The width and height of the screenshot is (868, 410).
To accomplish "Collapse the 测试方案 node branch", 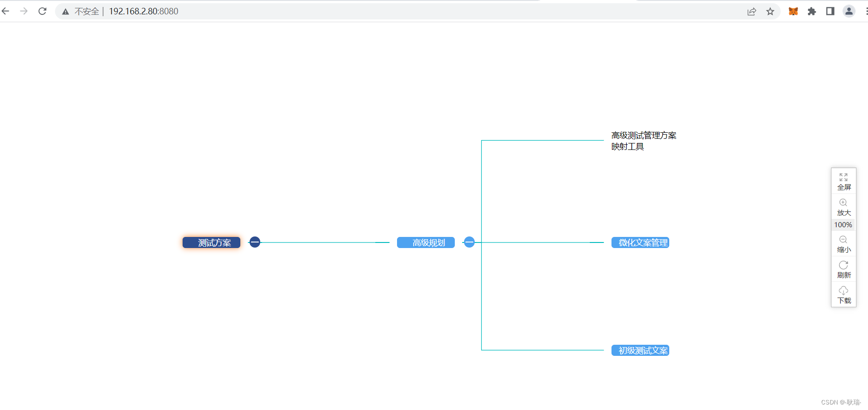I will [x=255, y=242].
